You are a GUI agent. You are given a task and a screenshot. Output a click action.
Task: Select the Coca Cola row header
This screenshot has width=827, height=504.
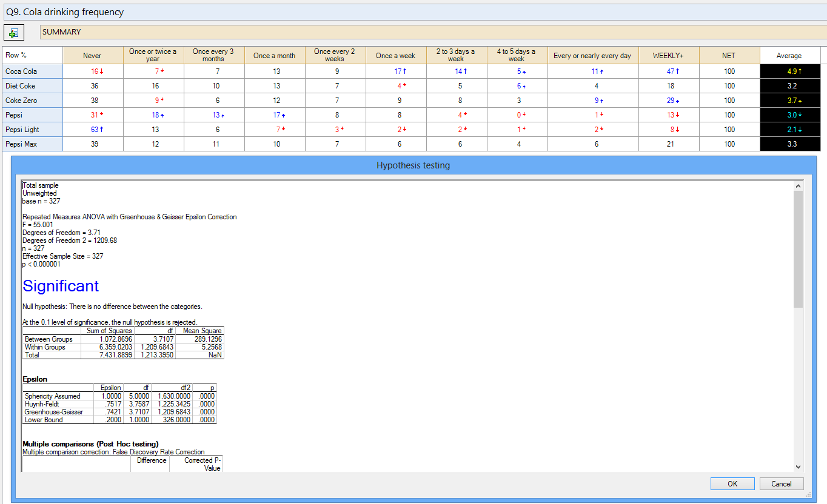[32, 71]
